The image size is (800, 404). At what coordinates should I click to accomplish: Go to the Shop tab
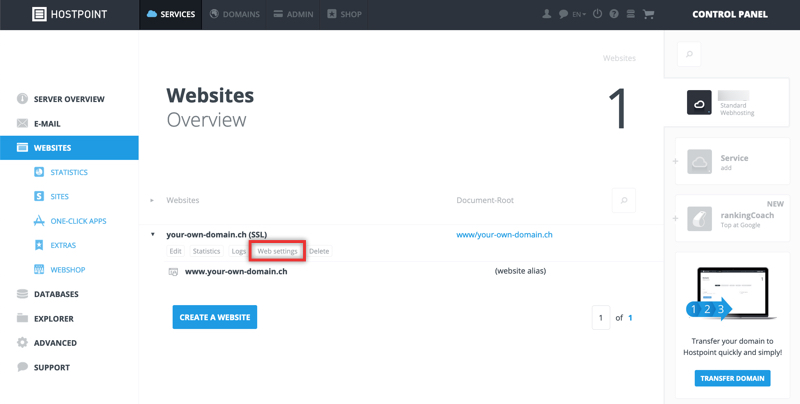344,14
